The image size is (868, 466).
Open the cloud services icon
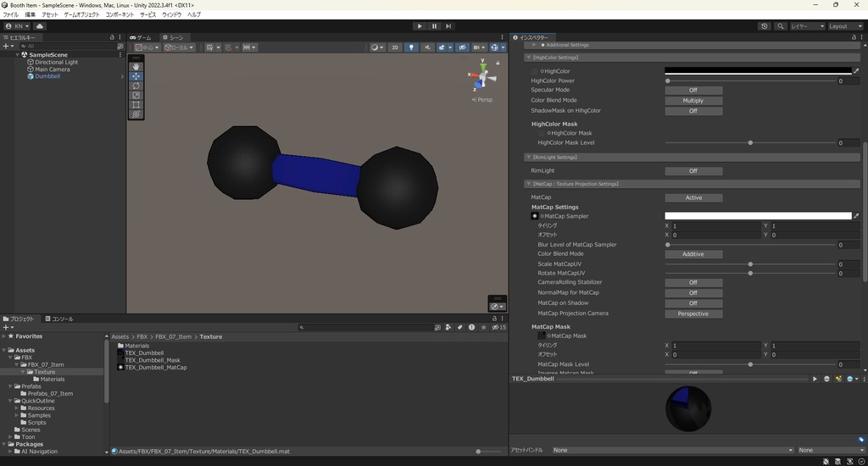40,26
